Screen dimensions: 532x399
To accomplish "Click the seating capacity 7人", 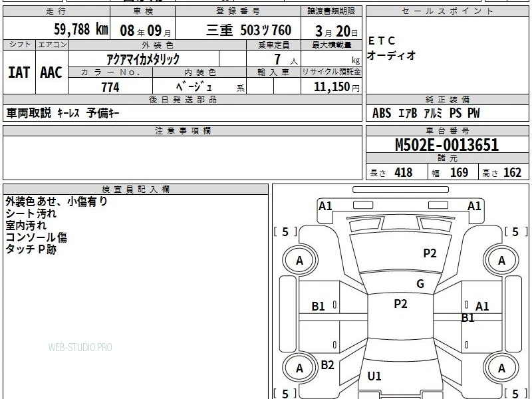I will 286,59.
